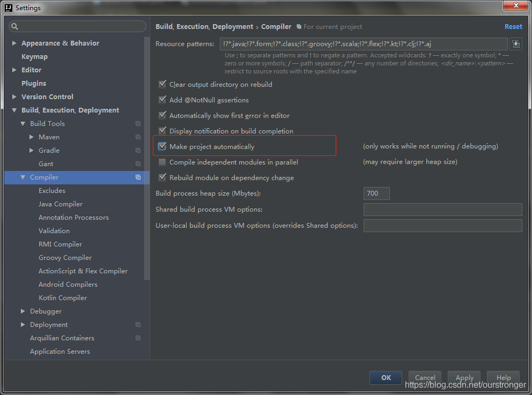
Task: Click the project-level icon next to Gant
Action: (138, 164)
